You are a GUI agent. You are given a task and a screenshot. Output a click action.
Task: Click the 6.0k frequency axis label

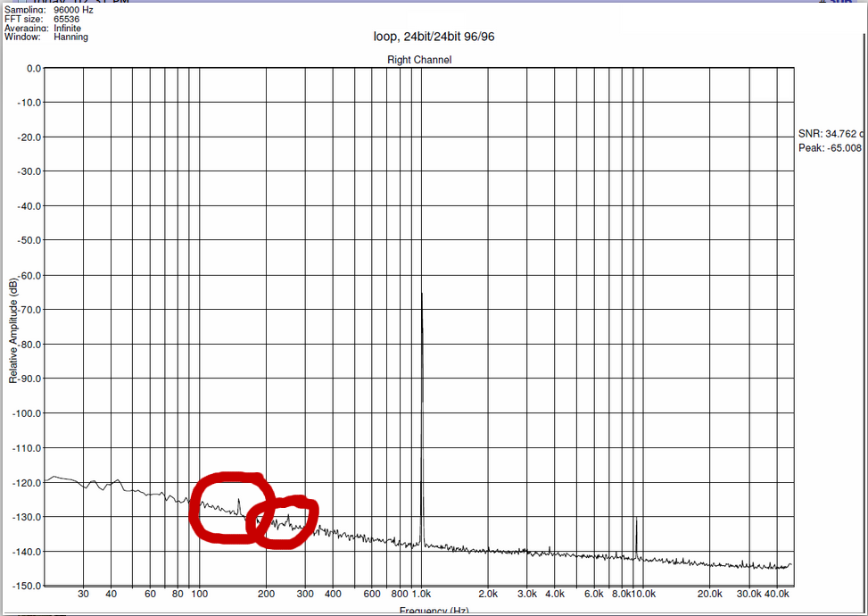594,594
